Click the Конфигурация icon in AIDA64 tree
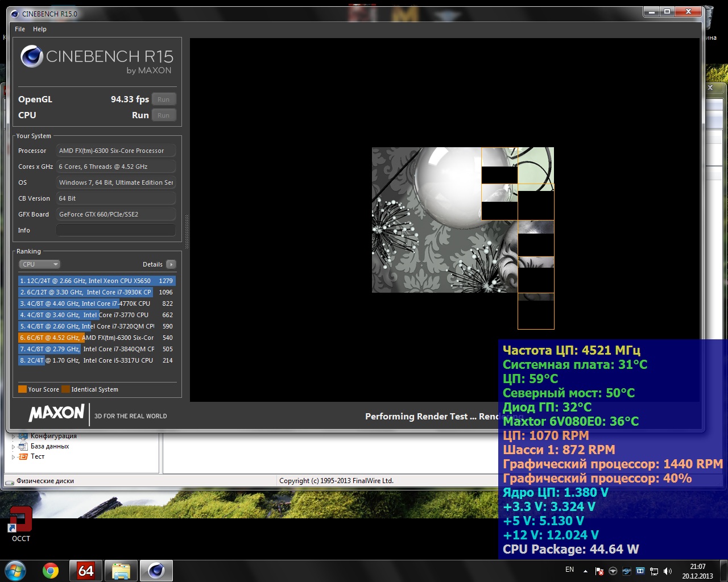 [x=23, y=436]
